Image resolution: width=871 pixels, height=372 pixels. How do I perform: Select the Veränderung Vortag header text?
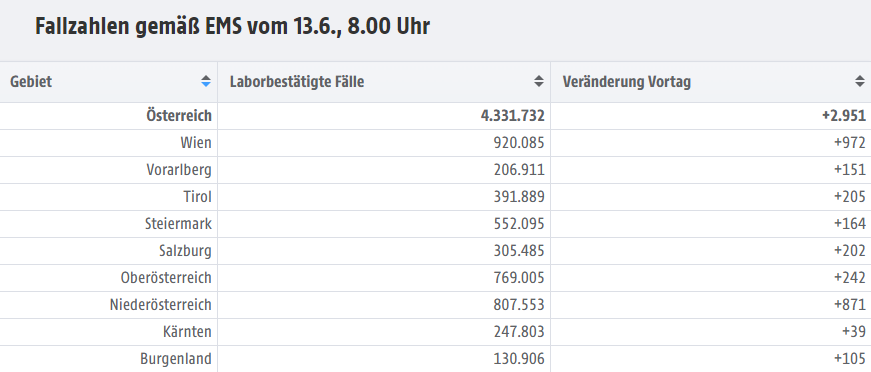pos(627,82)
